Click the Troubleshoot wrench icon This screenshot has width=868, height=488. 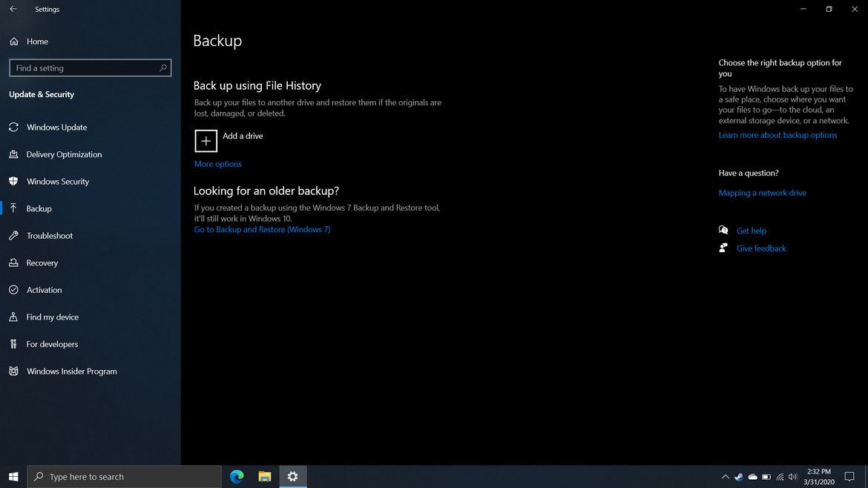(14, 236)
